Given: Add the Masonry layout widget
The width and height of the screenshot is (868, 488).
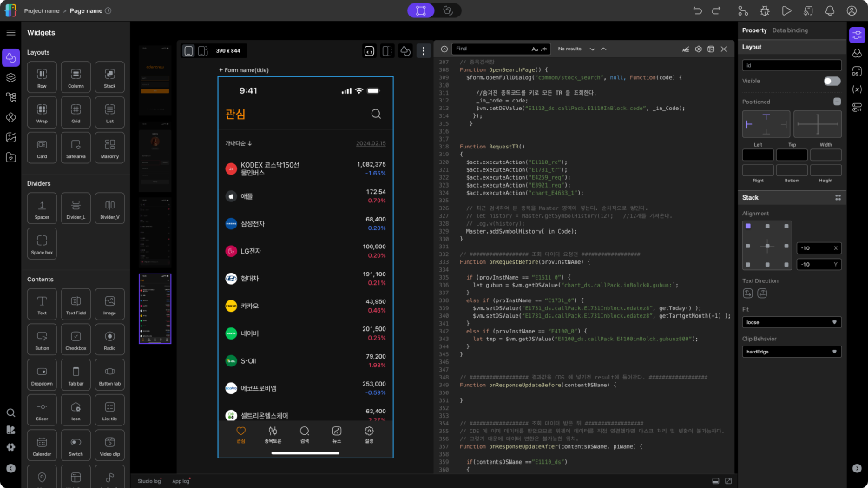Looking at the screenshot, I should pos(109,148).
